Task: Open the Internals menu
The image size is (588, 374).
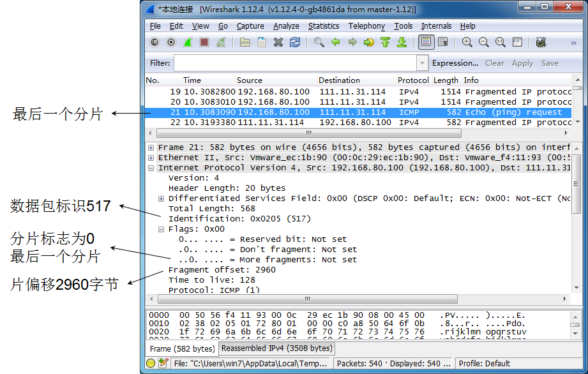Action: coord(437,26)
